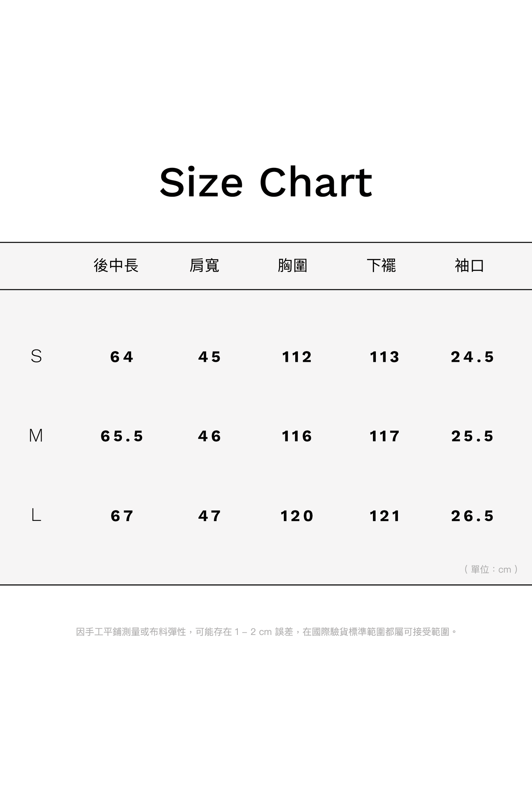532x798 pixels.
Task: Click the measurement tolerance disclaimer text
Action: pos(267,632)
